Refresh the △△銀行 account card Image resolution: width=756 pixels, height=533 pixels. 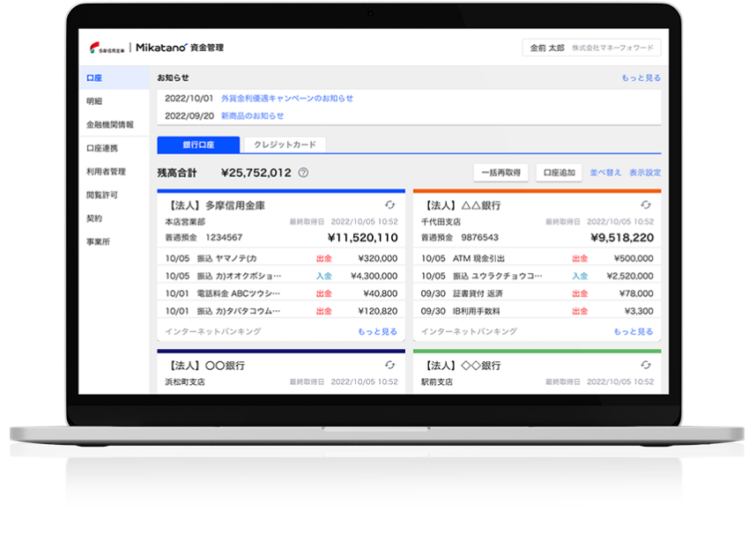point(646,205)
